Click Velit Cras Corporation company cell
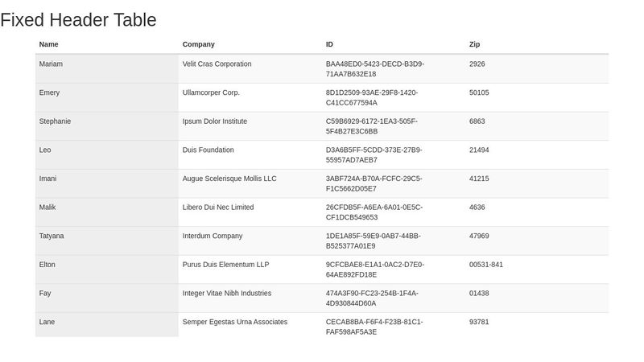644x362 pixels. point(250,69)
